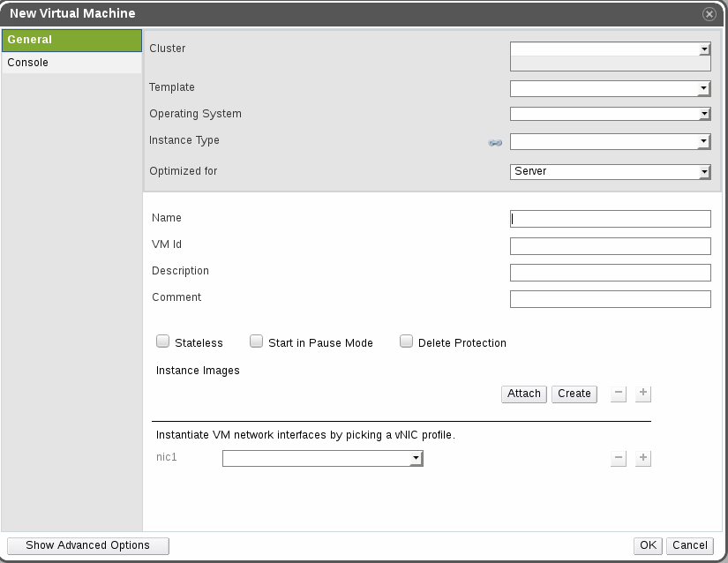The width and height of the screenshot is (728, 563).
Task: Enable Delete Protection checkbox
Action: tap(406, 342)
